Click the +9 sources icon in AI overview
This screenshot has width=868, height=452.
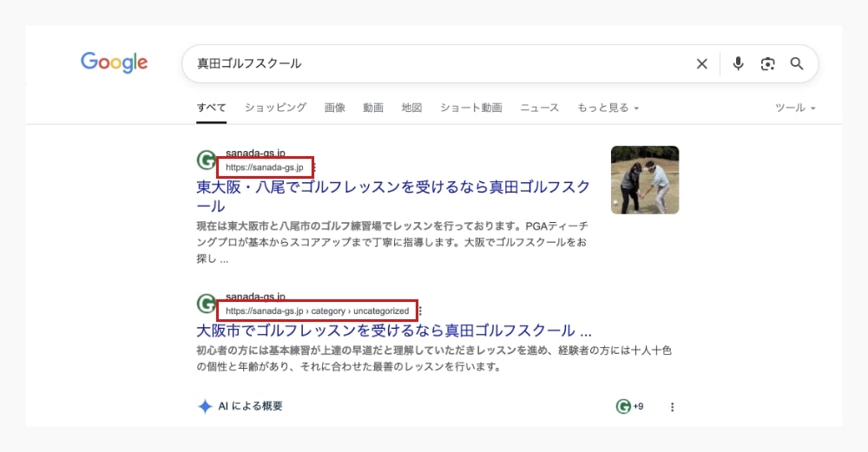[629, 407]
